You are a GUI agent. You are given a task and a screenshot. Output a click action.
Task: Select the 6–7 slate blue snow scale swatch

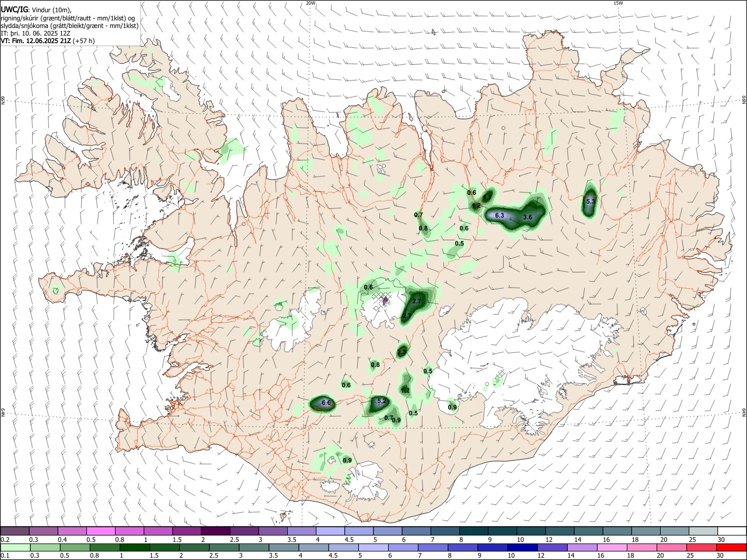tap(416, 531)
